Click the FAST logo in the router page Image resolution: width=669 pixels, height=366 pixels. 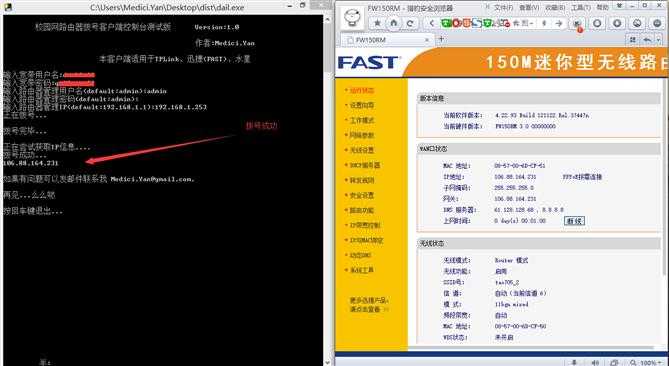point(368,62)
